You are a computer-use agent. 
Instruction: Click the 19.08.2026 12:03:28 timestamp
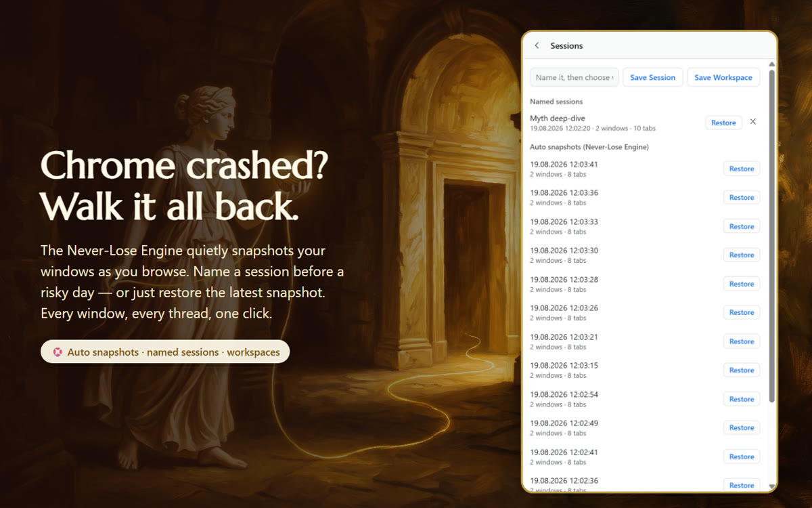click(x=564, y=280)
